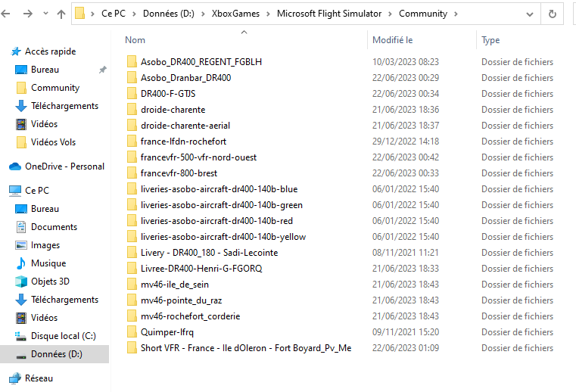
Task: Select folder icon of liveries dr400-140b-blue
Action: (132, 189)
